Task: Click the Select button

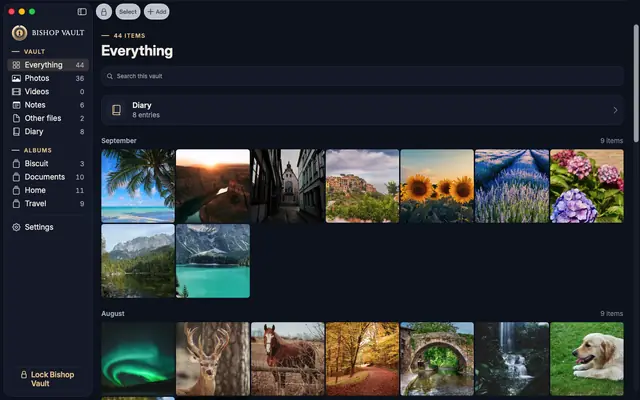Action: 128,12
